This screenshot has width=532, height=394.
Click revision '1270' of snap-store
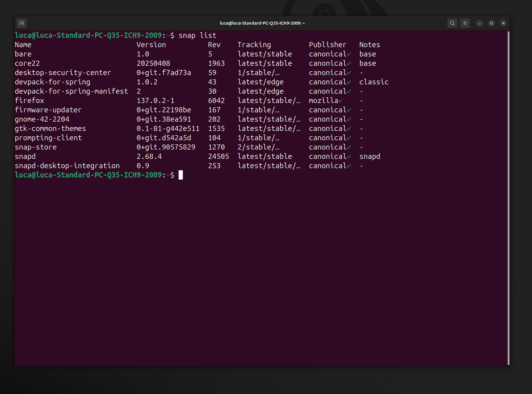216,147
